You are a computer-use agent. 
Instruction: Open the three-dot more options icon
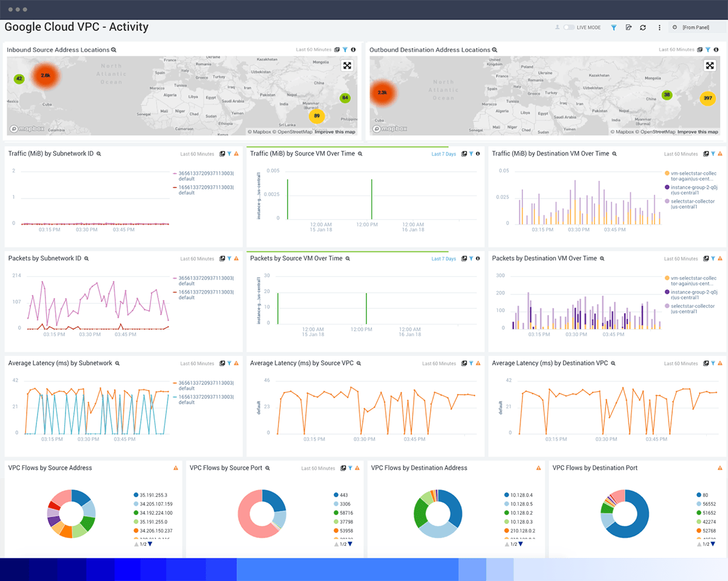pyautogui.click(x=659, y=27)
